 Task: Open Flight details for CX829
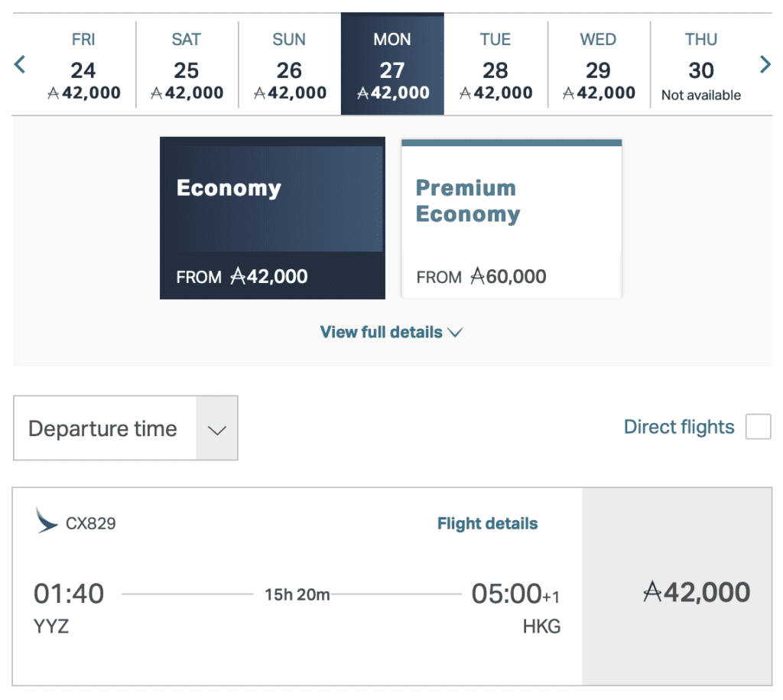tap(487, 523)
